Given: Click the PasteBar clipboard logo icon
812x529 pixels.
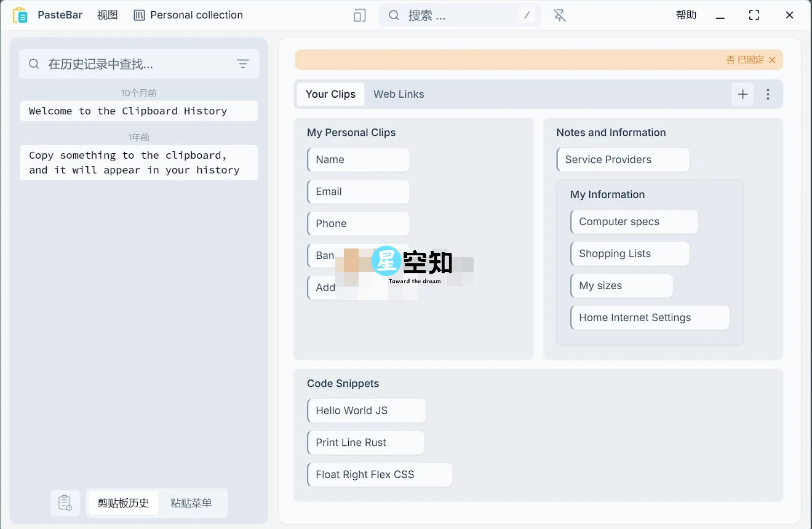Looking at the screenshot, I should (21, 14).
